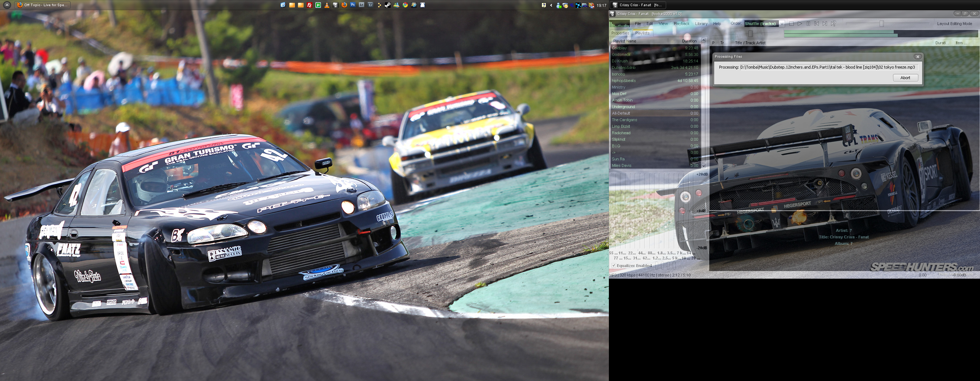This screenshot has height=381, width=980.
Task: Click the Play button in foobar2000
Action: point(800,24)
